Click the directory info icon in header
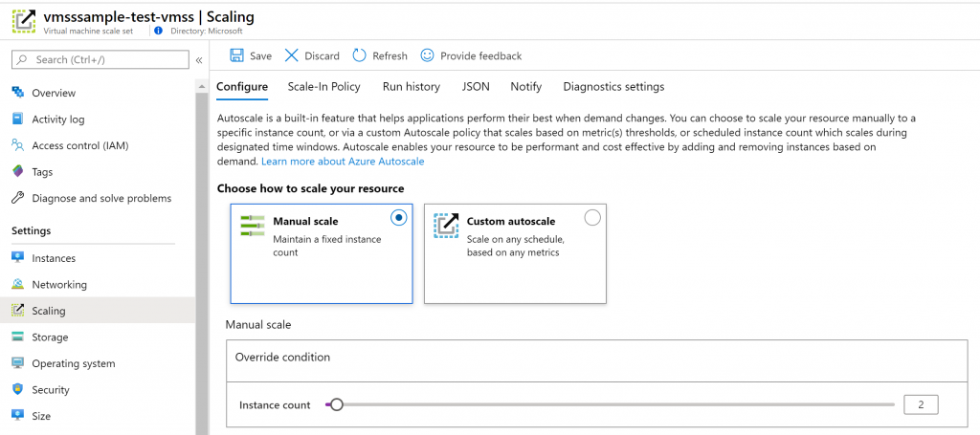Image resolution: width=980 pixels, height=435 pixels. 158,31
